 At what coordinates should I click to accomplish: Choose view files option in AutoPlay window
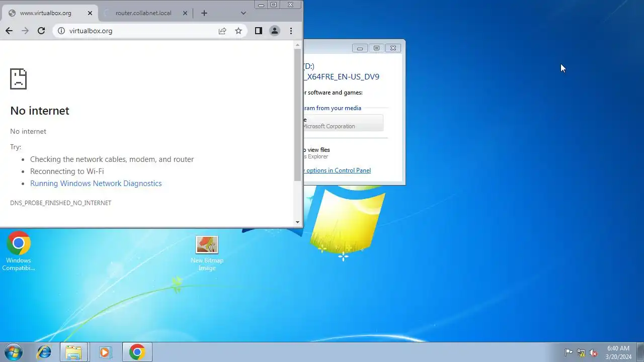(317, 153)
